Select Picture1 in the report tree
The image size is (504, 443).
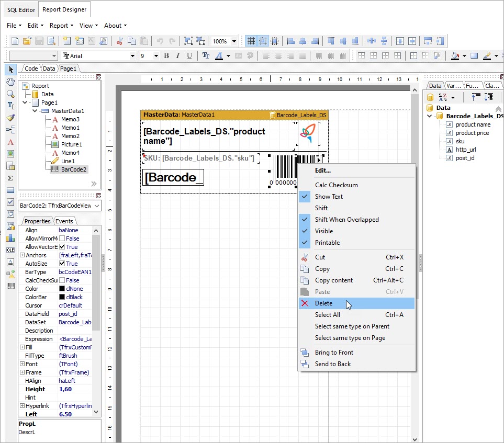72,144
